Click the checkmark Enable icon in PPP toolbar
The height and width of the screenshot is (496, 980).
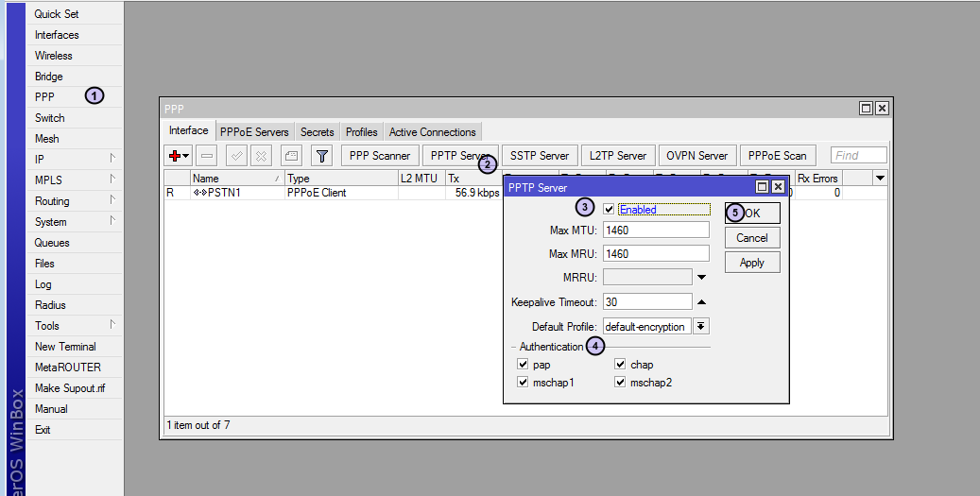(x=237, y=156)
